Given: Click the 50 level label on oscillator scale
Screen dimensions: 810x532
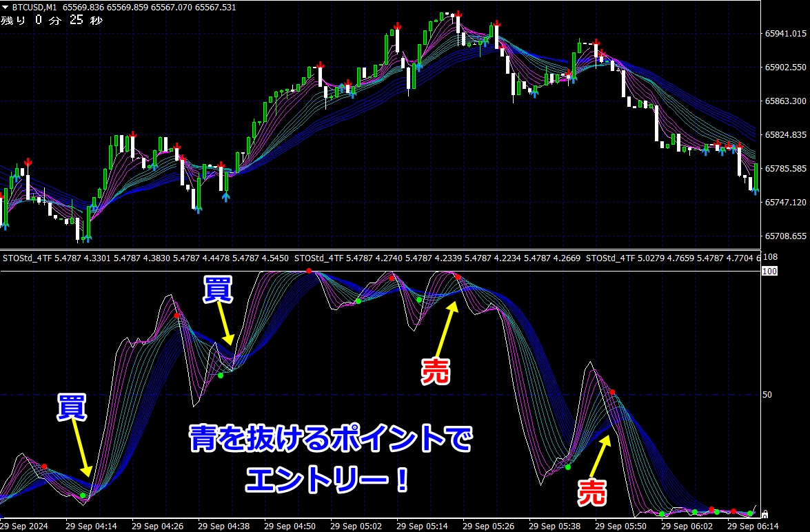Looking at the screenshot, I should pos(768,395).
